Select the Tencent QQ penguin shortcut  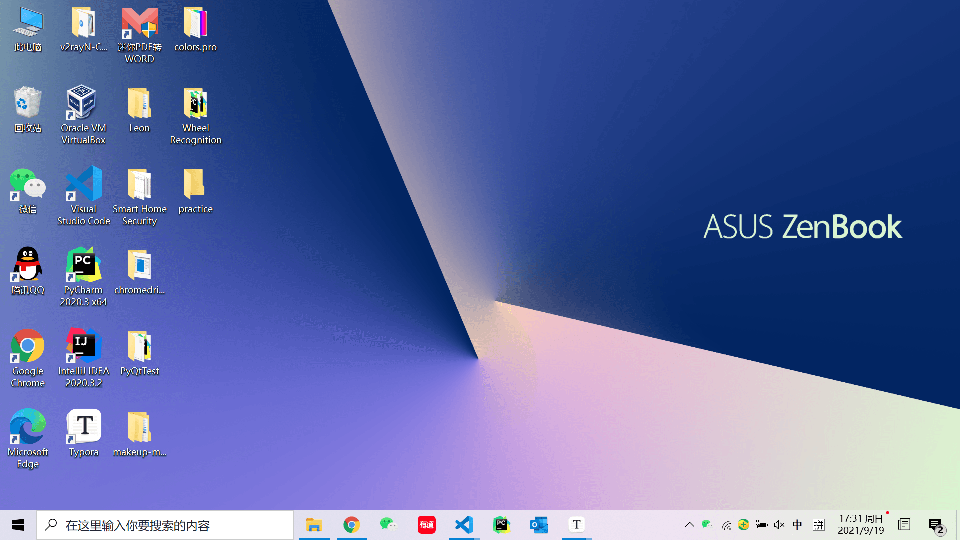[x=28, y=271]
